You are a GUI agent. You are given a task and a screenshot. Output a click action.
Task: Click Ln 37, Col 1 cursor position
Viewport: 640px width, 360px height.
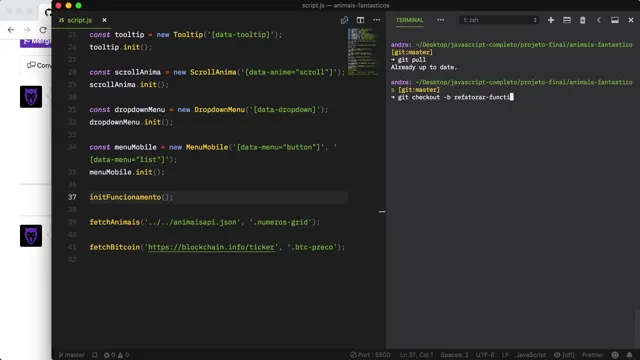click(x=416, y=355)
